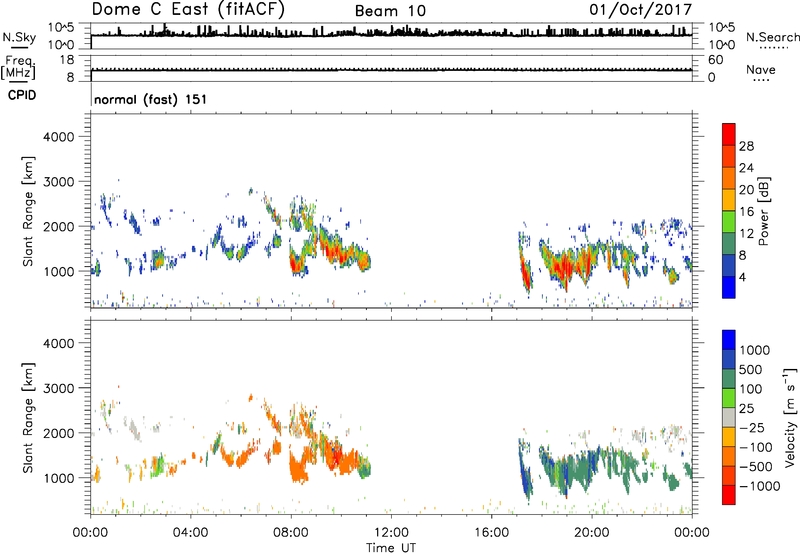Image resolution: width=800 pixels, height=554 pixels.
Task: Click the 'N.Search' legend label
Action: tap(772, 37)
